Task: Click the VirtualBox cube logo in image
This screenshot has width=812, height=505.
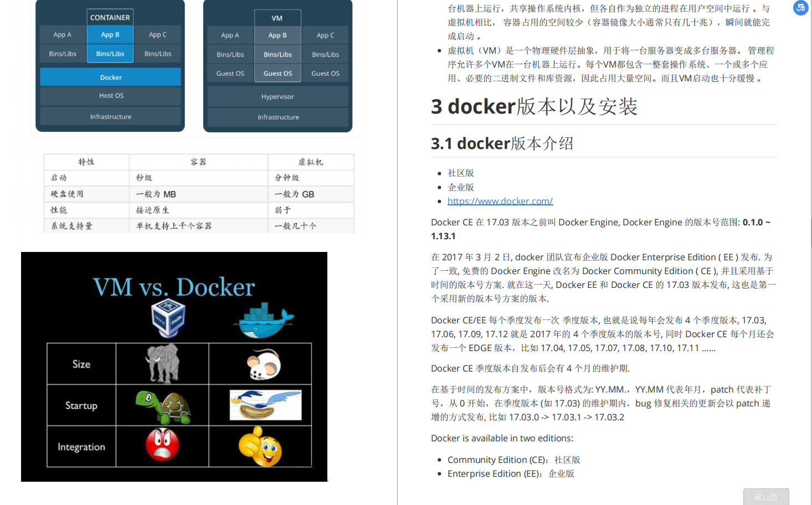Action: point(168,318)
